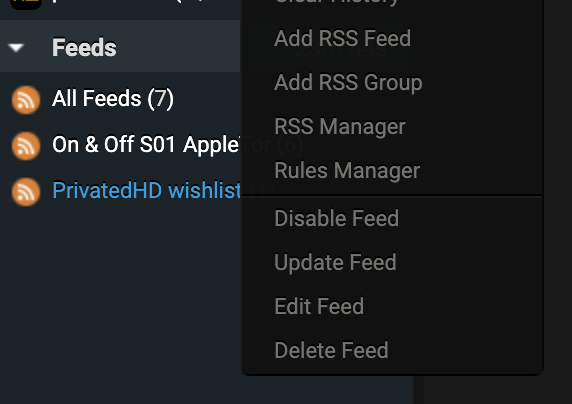Choose Edit Feed menu option

click(319, 306)
